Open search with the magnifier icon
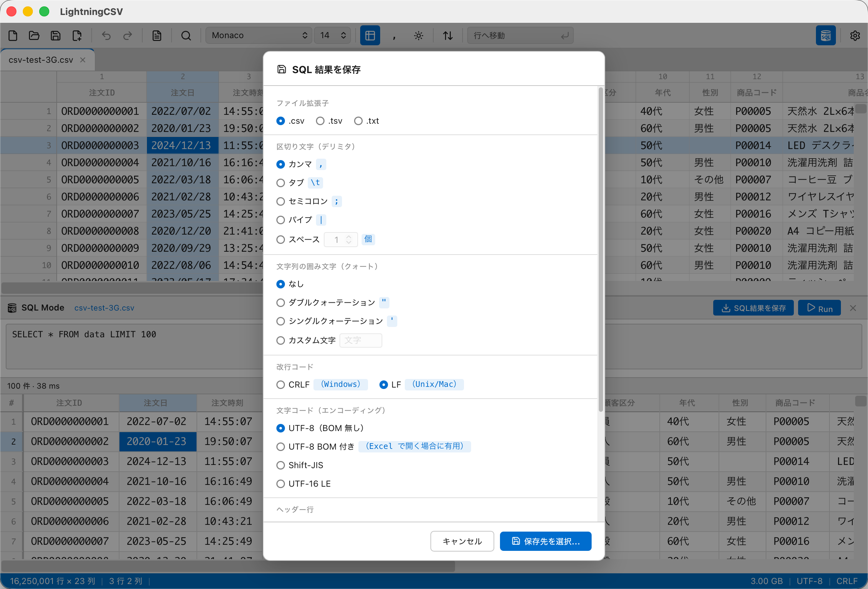Viewport: 868px width, 589px height. 186,36
